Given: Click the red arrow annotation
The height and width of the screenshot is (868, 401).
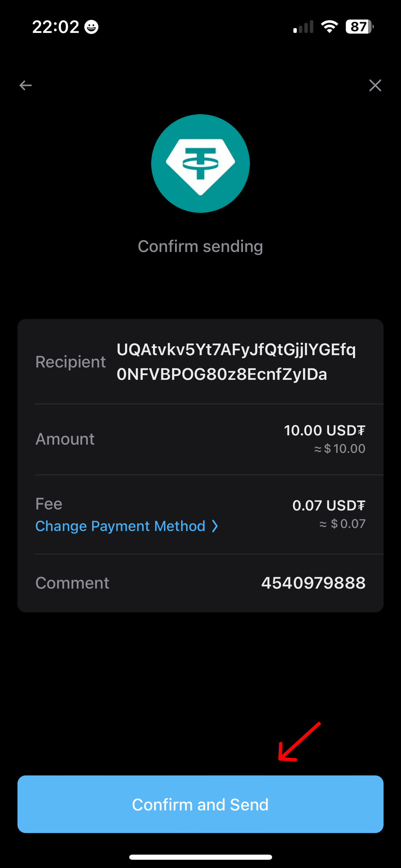Looking at the screenshot, I should pos(299,742).
